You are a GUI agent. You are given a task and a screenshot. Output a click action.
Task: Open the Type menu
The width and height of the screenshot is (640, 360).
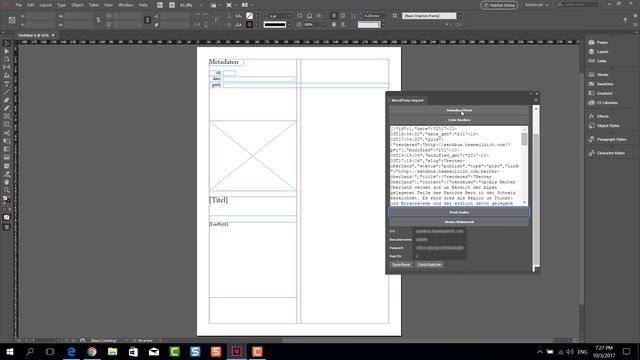(x=62, y=5)
